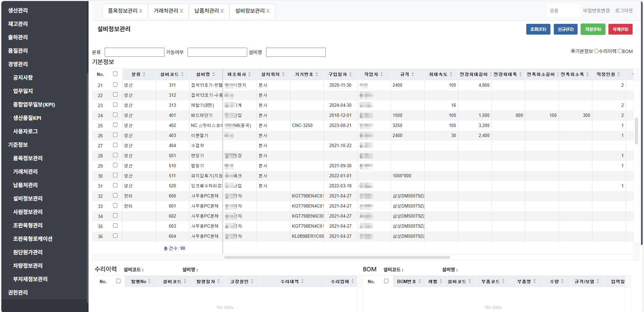The width and height of the screenshot is (644, 312).
Task: Sort by 적정인원 column arrows
Action: (x=619, y=74)
